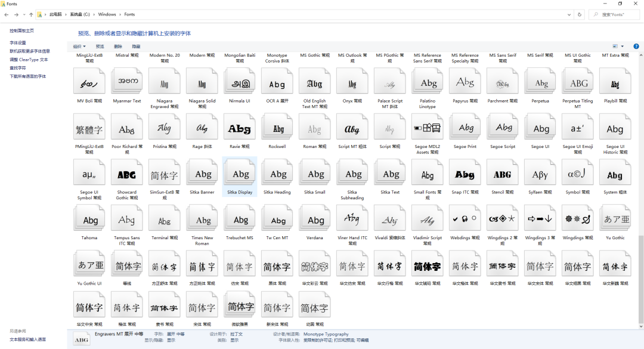Viewport: 644px width, 349px height.
Task: Select the MV Boli font icon
Action: 89,82
